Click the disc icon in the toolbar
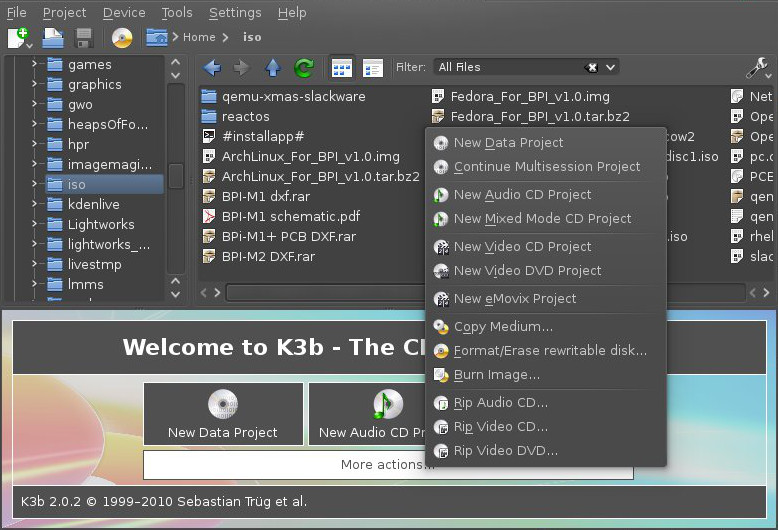 point(122,38)
